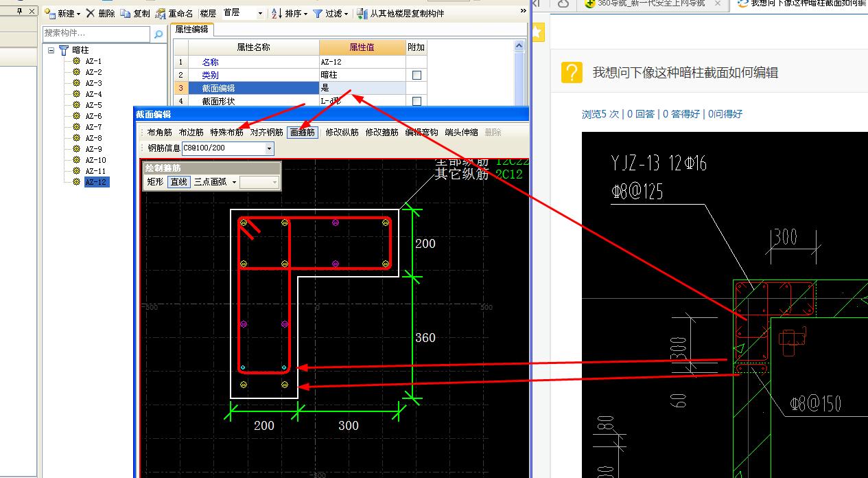Viewport: 868px width, 478px height.
Task: Select AZ-3 in the component tree
Action: coord(93,83)
